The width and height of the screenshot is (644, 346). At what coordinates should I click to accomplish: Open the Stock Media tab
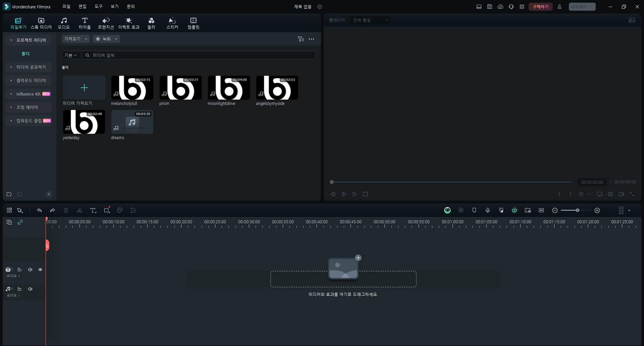tap(41, 23)
